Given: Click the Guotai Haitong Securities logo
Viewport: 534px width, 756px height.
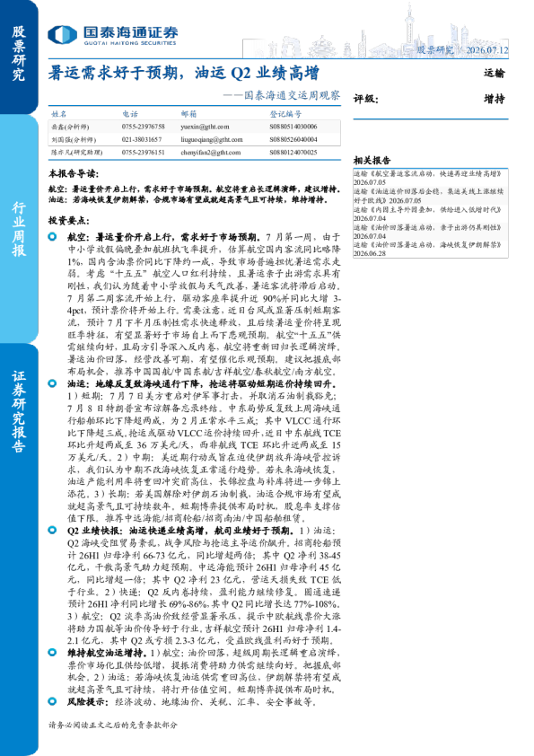Looking at the screenshot, I should [x=112, y=35].
